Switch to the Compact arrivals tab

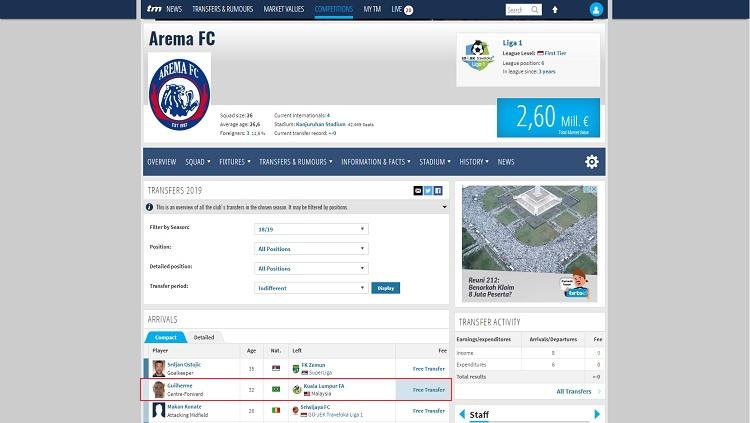pos(165,337)
